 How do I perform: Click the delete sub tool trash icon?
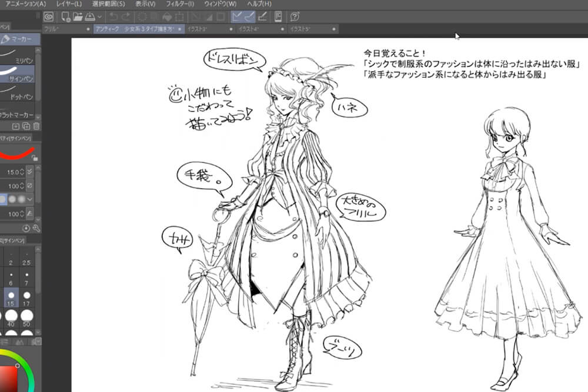[36, 126]
